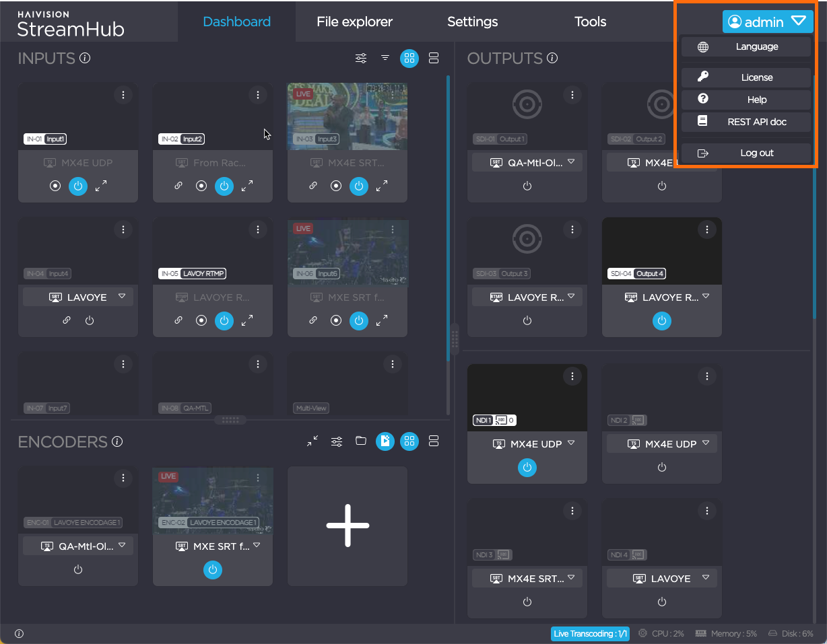Click the INPUTS sort icon

point(385,59)
